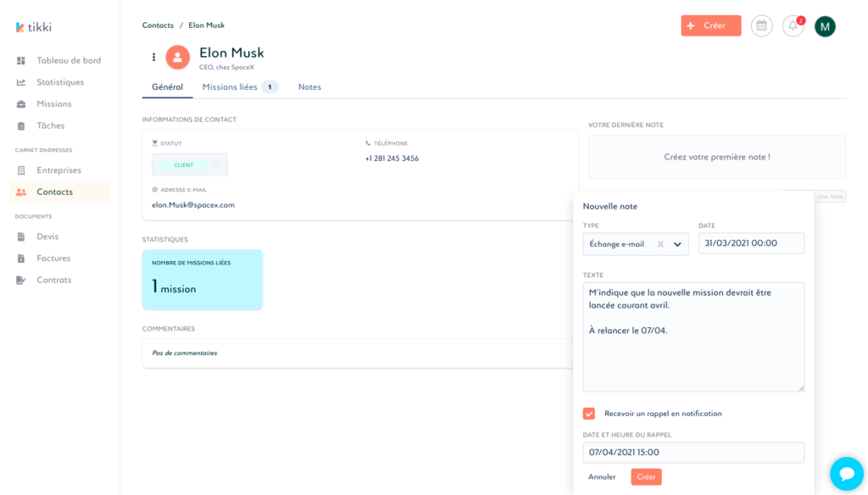Click the phone icon next to Téléphone

[x=368, y=143]
